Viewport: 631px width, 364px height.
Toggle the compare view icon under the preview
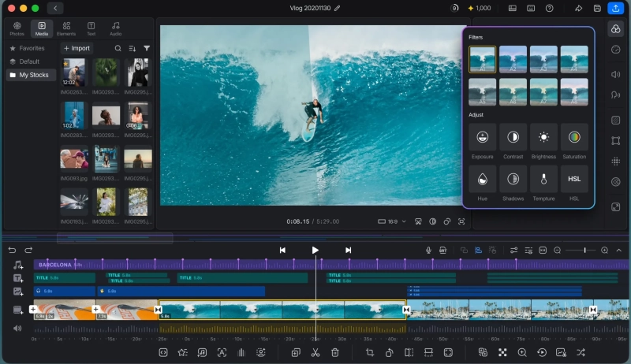(x=432, y=221)
